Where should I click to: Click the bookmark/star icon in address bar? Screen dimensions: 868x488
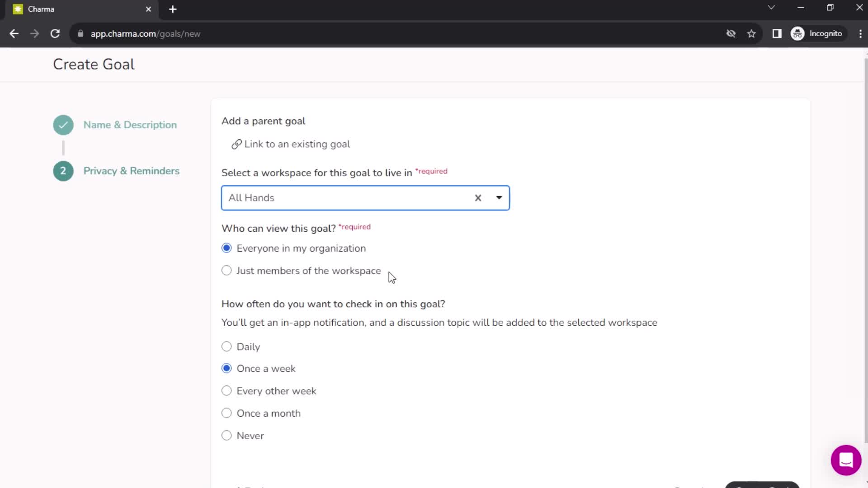point(753,34)
